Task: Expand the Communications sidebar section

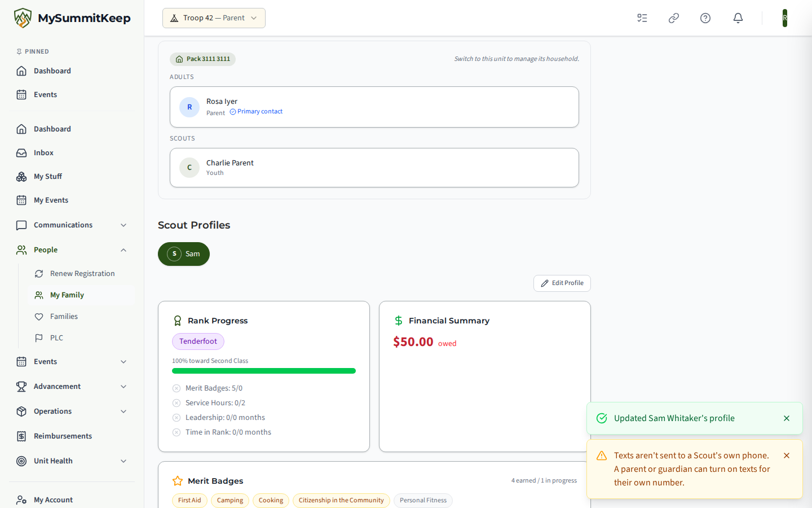Action: point(72,225)
